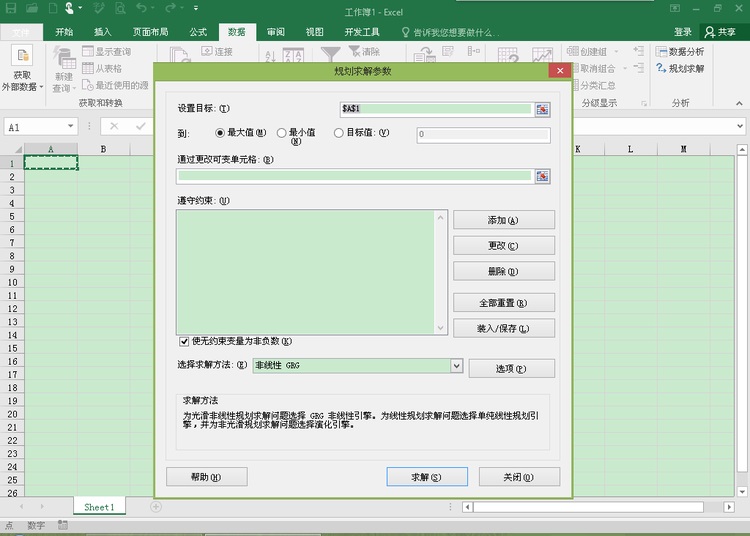The height and width of the screenshot is (536, 750).
Task: Toggle 使无约束变量为非负数 checkbox
Action: (x=184, y=341)
